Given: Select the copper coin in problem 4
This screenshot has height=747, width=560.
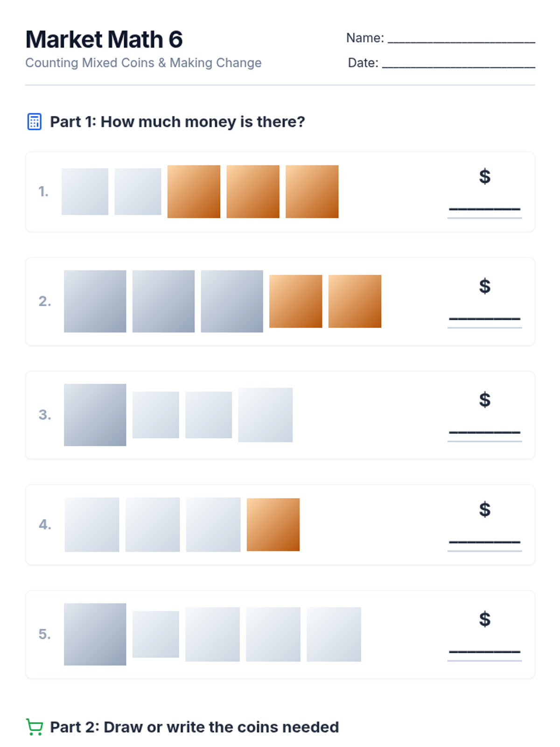Looking at the screenshot, I should [x=273, y=524].
